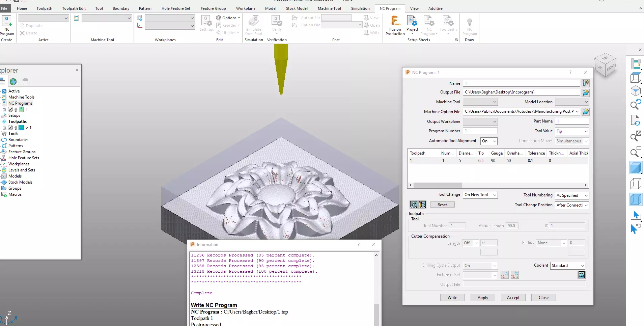This screenshot has height=326, width=644.
Task: Close the Information window
Action: coord(374,244)
